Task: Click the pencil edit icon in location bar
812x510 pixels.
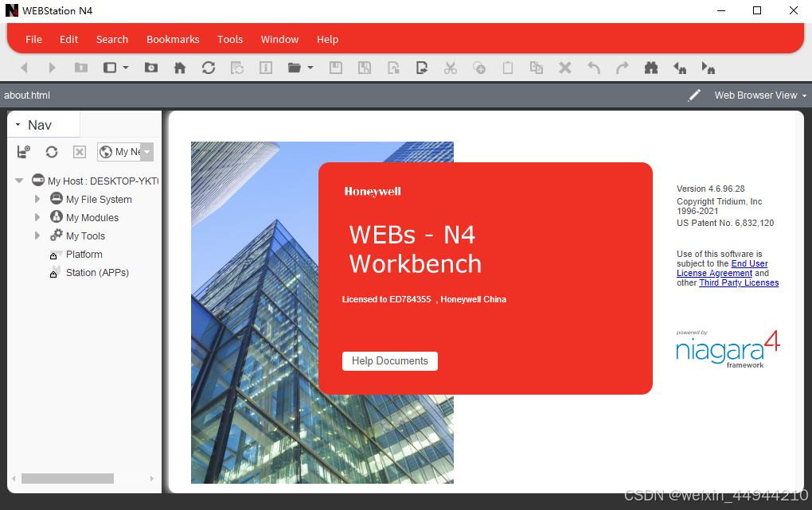Action: point(694,95)
